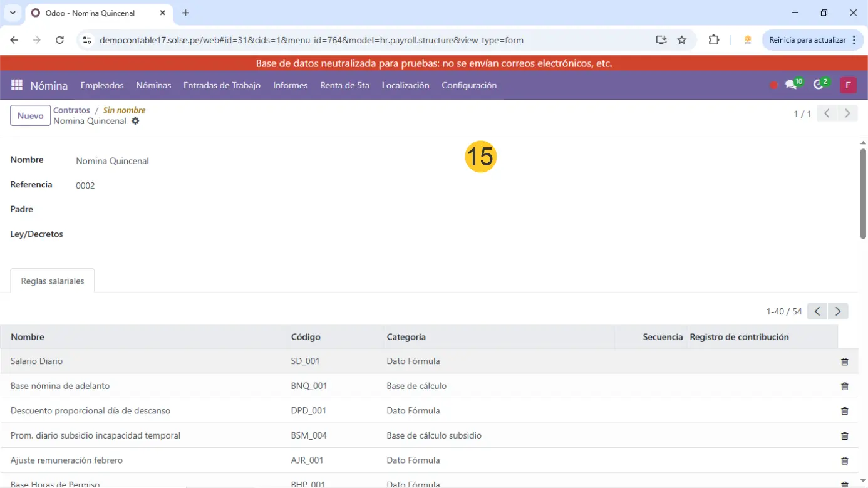Open the activities clock icon
The height and width of the screenshot is (488, 868).
pos(819,85)
